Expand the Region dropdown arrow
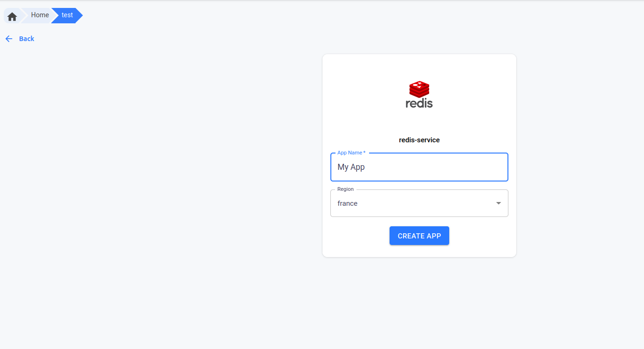 tap(498, 203)
